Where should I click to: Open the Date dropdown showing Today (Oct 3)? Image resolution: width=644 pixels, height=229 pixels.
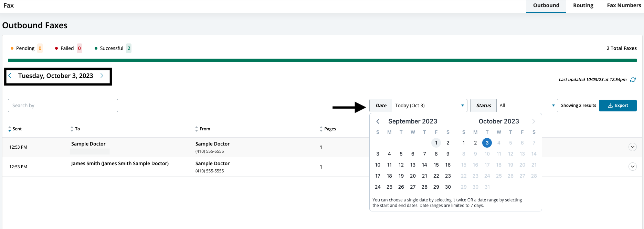click(x=429, y=106)
